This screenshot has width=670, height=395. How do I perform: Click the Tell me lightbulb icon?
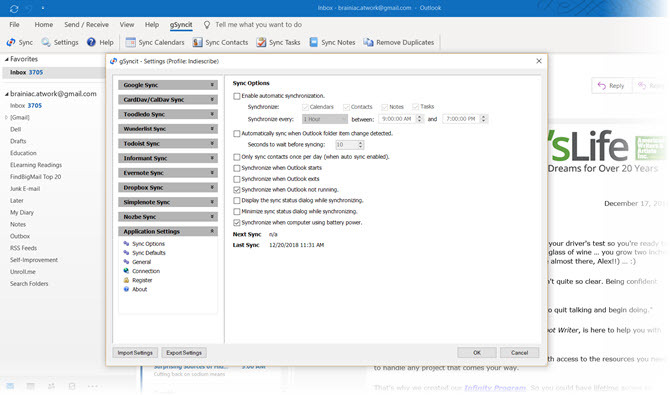point(207,25)
